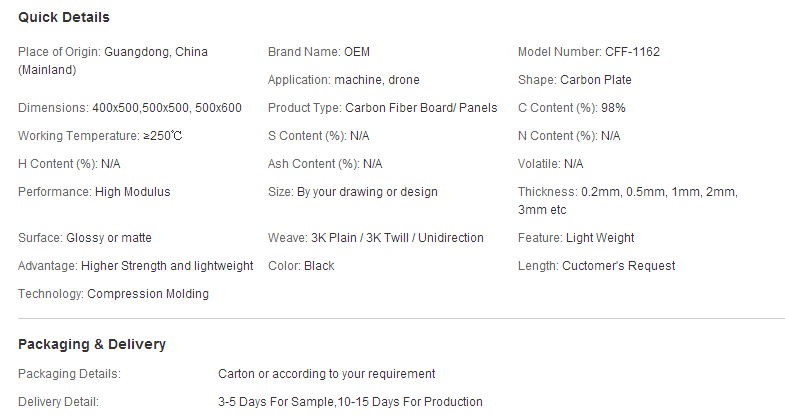Screen dimensions: 785x420
Task: Click Product Type Carbon Fiber Board/ Panels
Action: coord(382,108)
